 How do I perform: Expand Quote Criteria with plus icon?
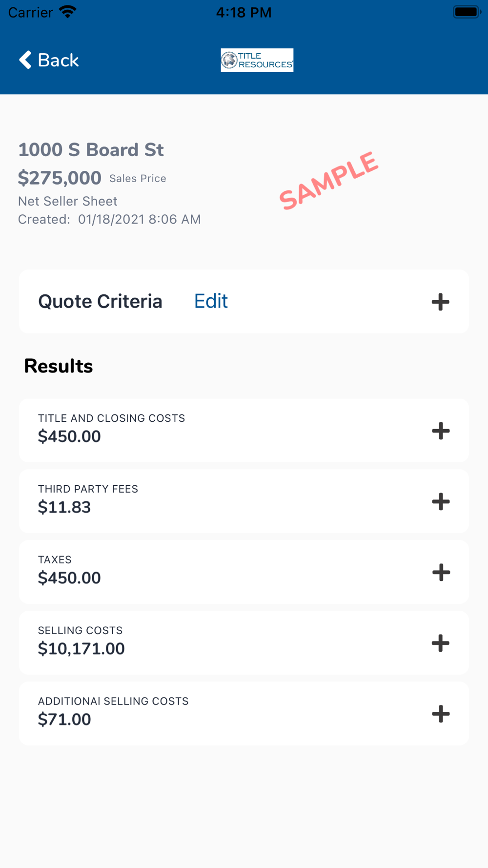(x=440, y=302)
